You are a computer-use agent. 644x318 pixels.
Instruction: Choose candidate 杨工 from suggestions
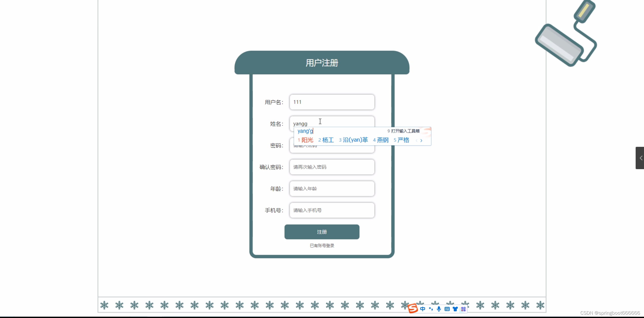coord(328,140)
